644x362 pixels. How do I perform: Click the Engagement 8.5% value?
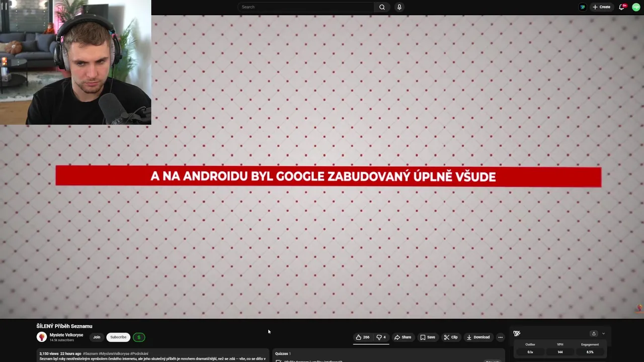(590, 352)
